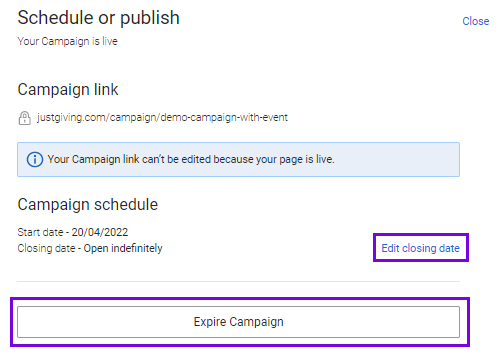Click empty space on the info banner's right side
Screen dimensions: 500x361
pyautogui.click(x=397, y=159)
